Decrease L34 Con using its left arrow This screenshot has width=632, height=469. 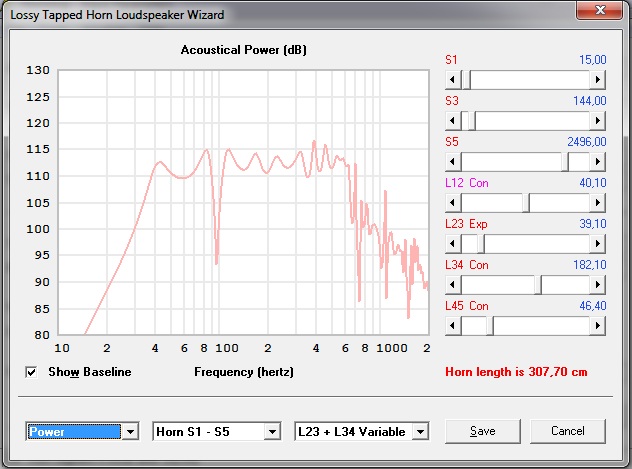click(453, 284)
